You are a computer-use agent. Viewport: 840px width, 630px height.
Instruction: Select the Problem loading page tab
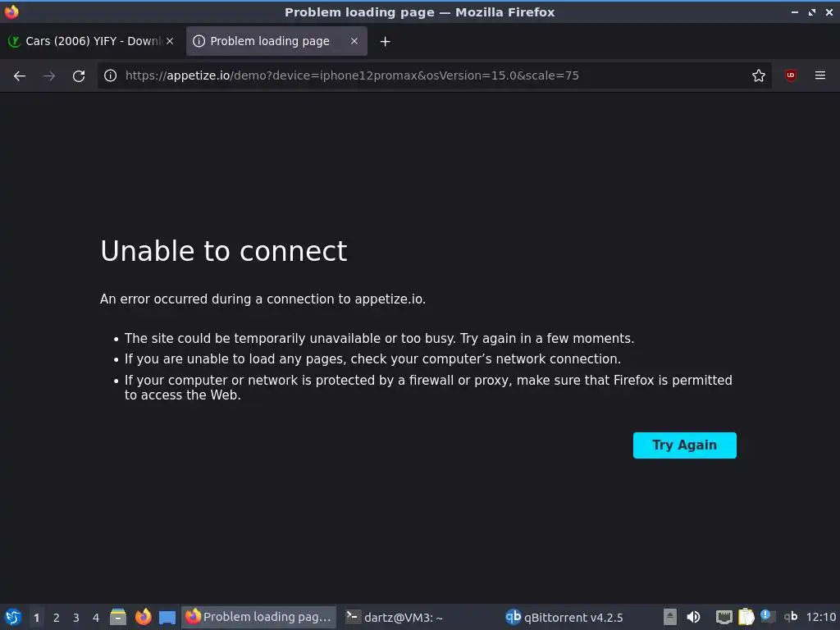[x=276, y=41]
